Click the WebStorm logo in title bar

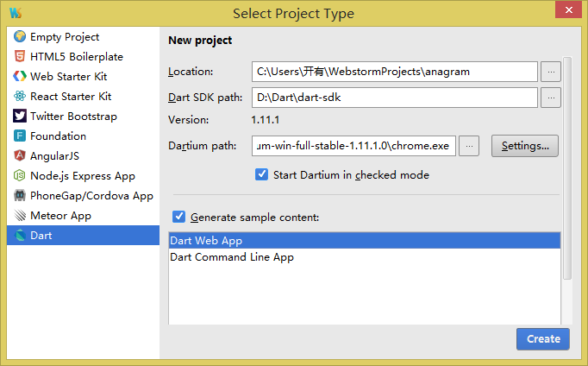16,13
